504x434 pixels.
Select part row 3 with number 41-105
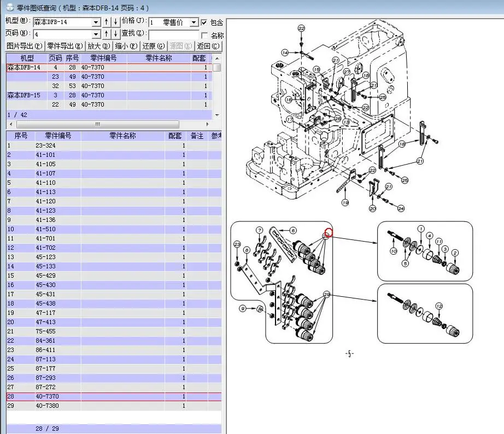[114, 165]
